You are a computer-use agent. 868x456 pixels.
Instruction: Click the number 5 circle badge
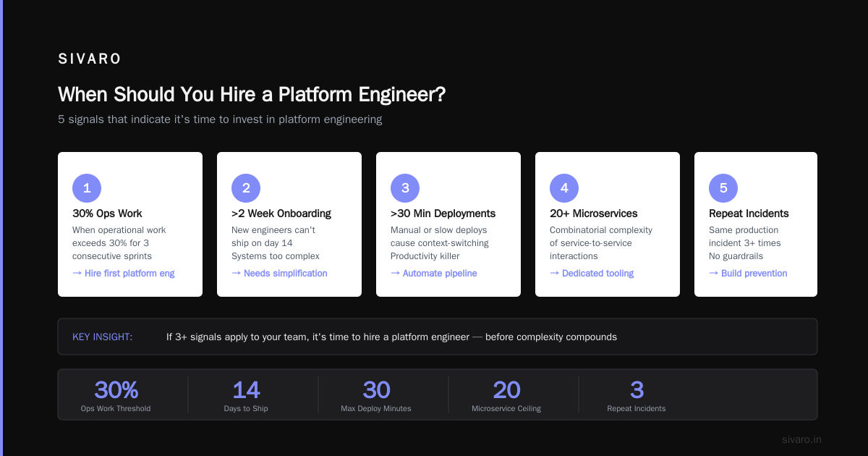click(723, 188)
